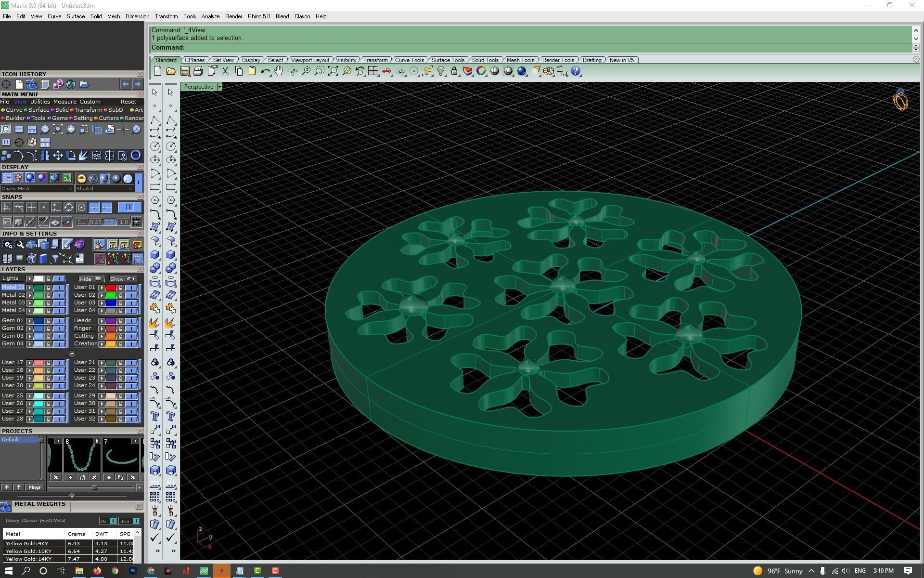Click the red car Set View icon

point(386,71)
